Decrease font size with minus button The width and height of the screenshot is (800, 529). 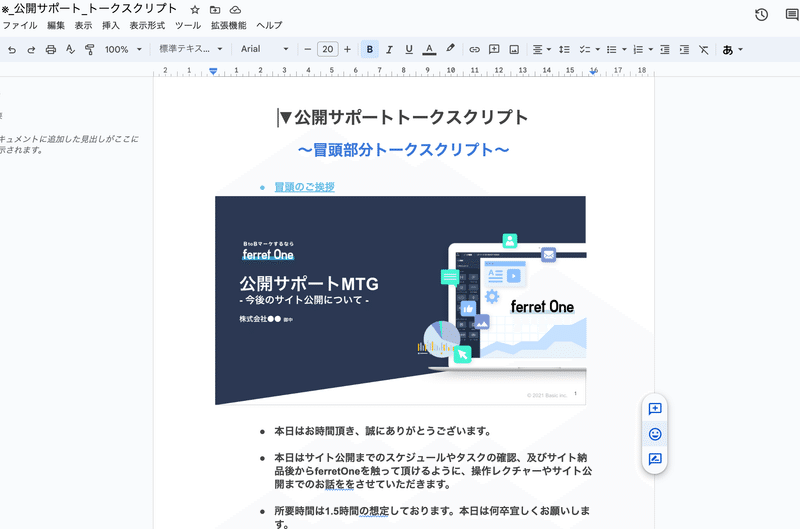[x=308, y=49]
